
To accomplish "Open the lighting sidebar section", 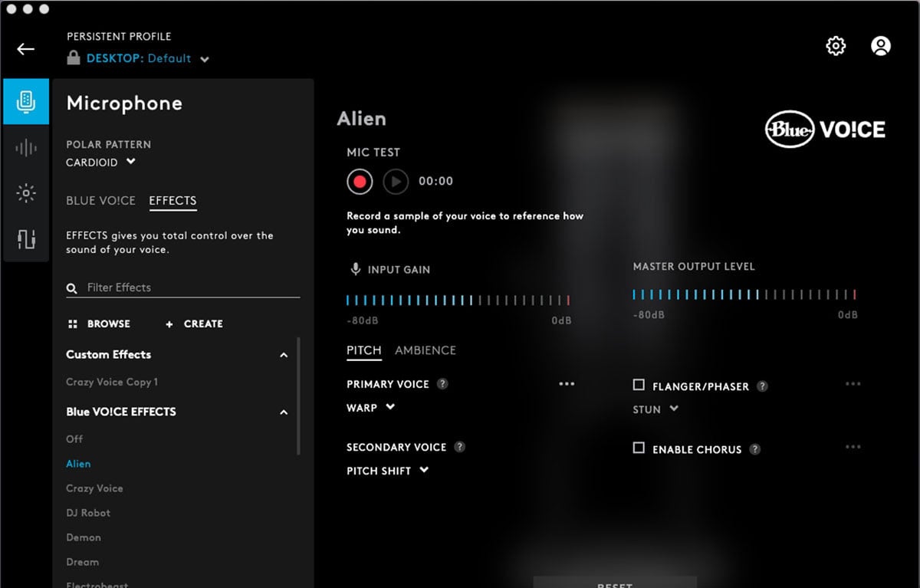I will 26,193.
